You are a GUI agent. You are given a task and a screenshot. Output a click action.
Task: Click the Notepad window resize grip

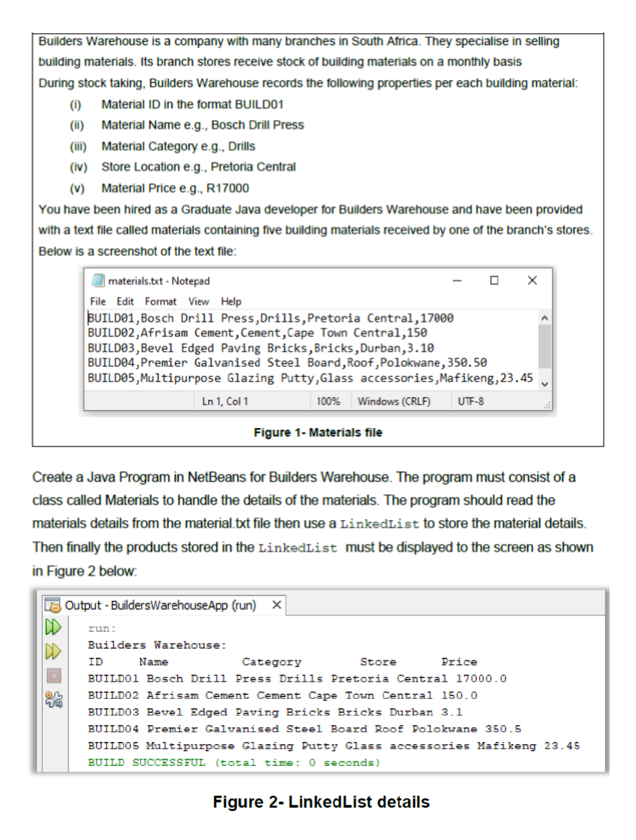[x=547, y=405]
